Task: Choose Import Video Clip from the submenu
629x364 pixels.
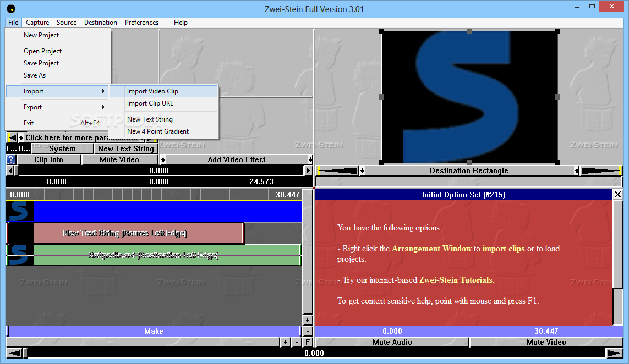Action: pos(163,91)
